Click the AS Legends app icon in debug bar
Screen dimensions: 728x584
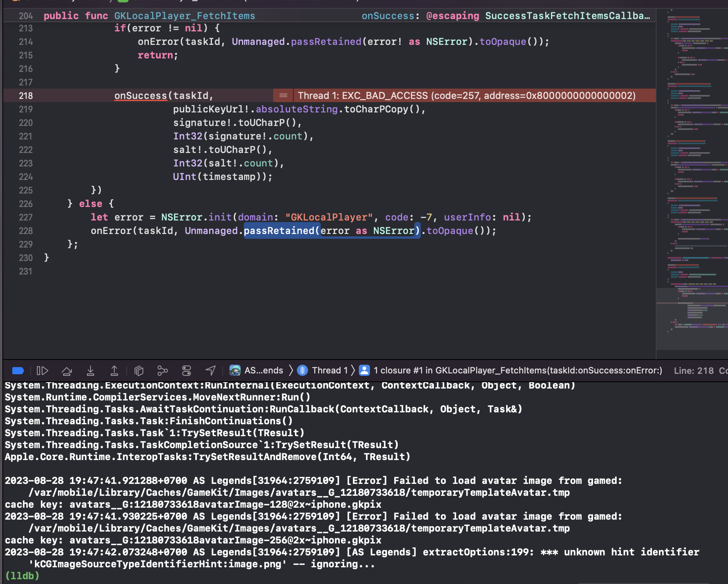tap(235, 371)
